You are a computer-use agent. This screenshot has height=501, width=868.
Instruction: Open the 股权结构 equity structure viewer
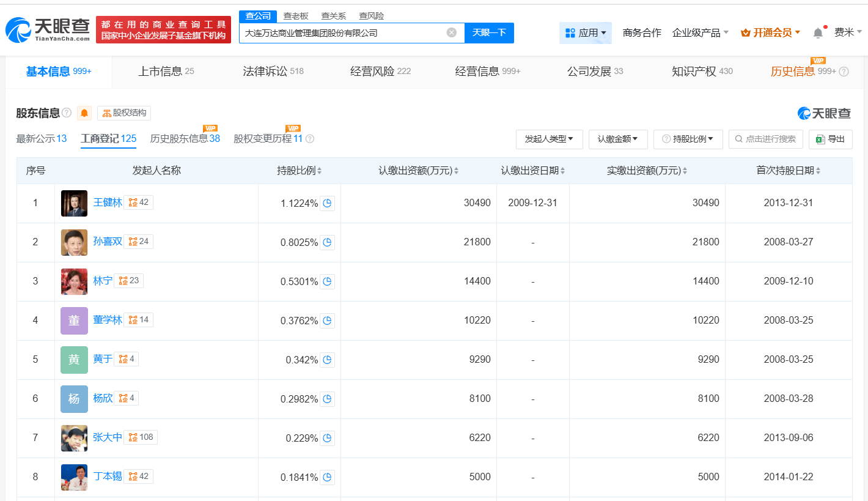[124, 113]
